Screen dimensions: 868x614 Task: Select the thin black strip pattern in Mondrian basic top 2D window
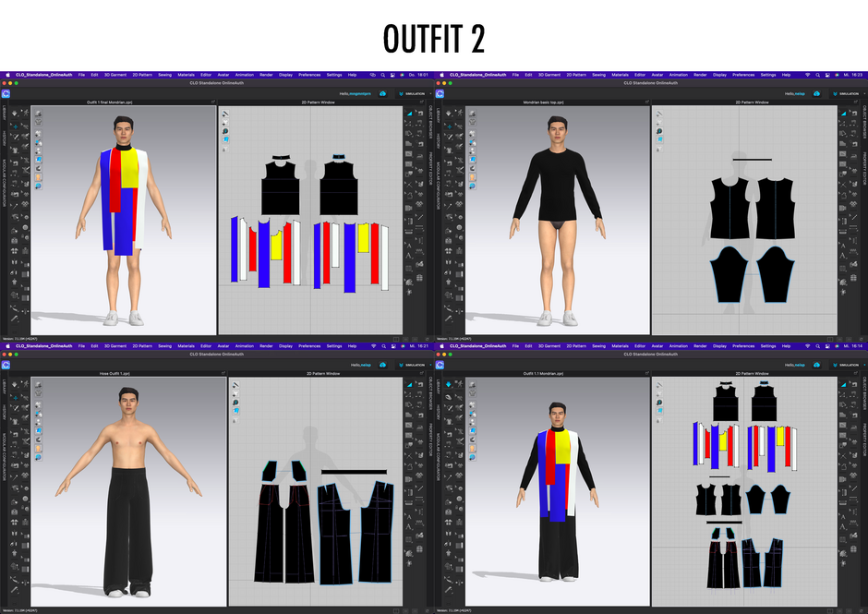click(x=753, y=160)
